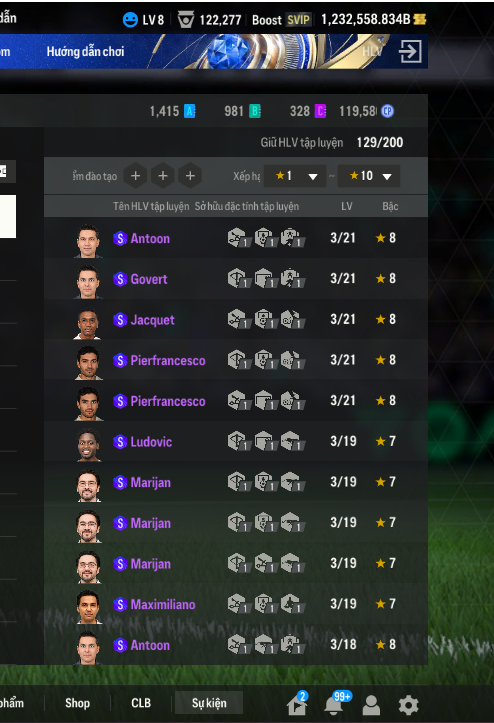This screenshot has height=723, width=494.
Task: Click the exit arrow icon in the banner
Action: coord(410,51)
